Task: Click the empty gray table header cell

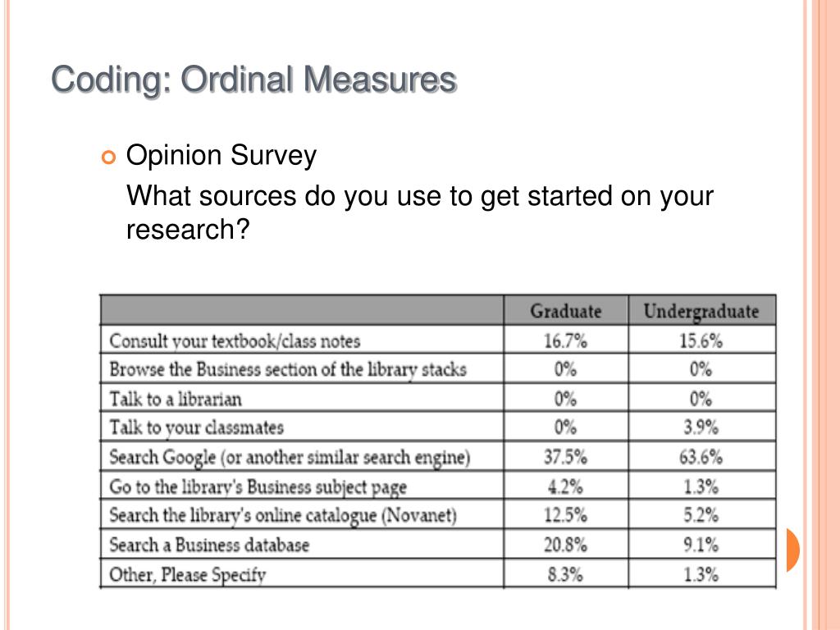Action: tap(302, 310)
